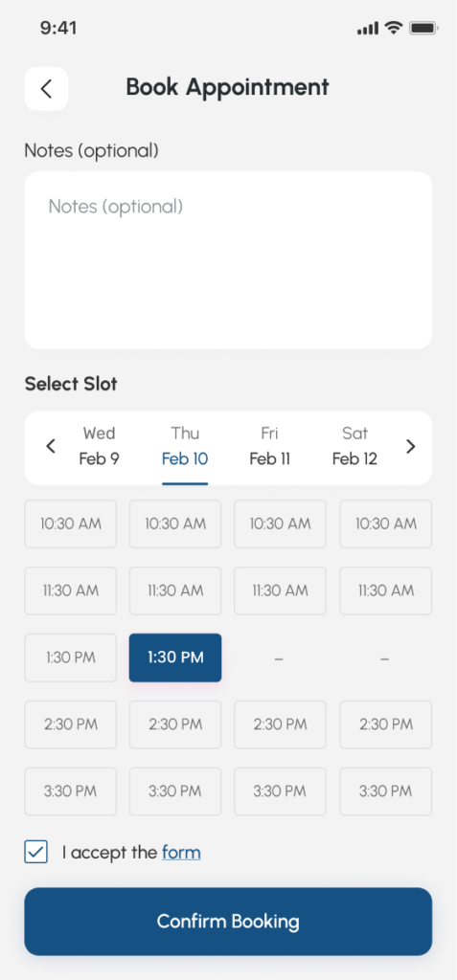Select the Thu Feb 10 date tab
Viewport: 457px width, 980px height.
pos(185,446)
